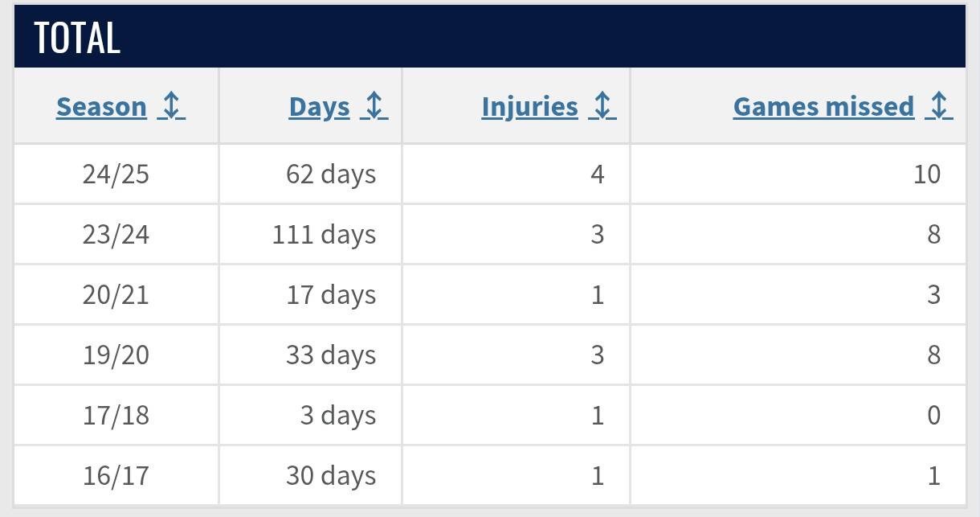Select the 30 days cell

(x=330, y=476)
